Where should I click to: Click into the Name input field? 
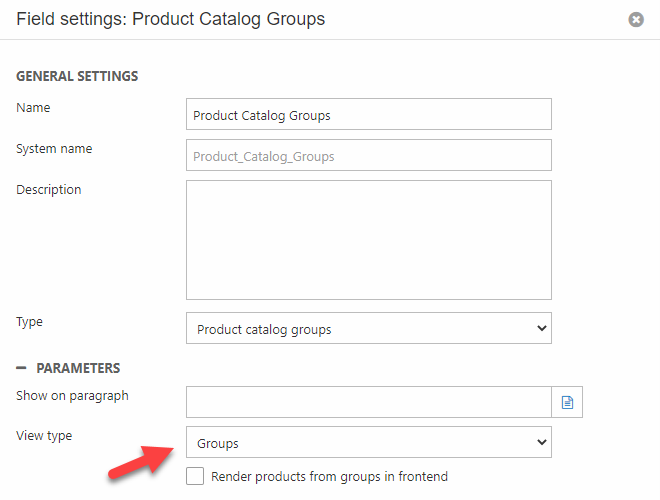pos(368,115)
